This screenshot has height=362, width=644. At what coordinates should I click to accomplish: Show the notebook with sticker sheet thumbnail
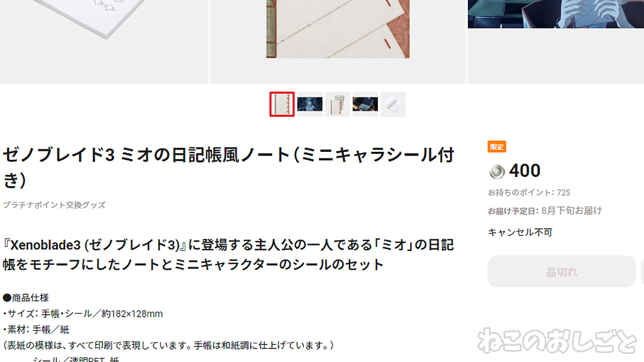point(338,104)
